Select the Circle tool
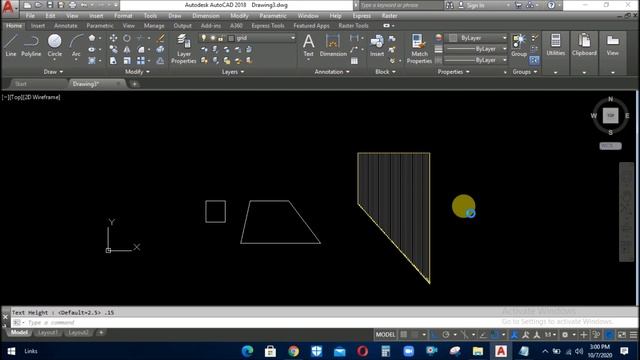 [55, 45]
